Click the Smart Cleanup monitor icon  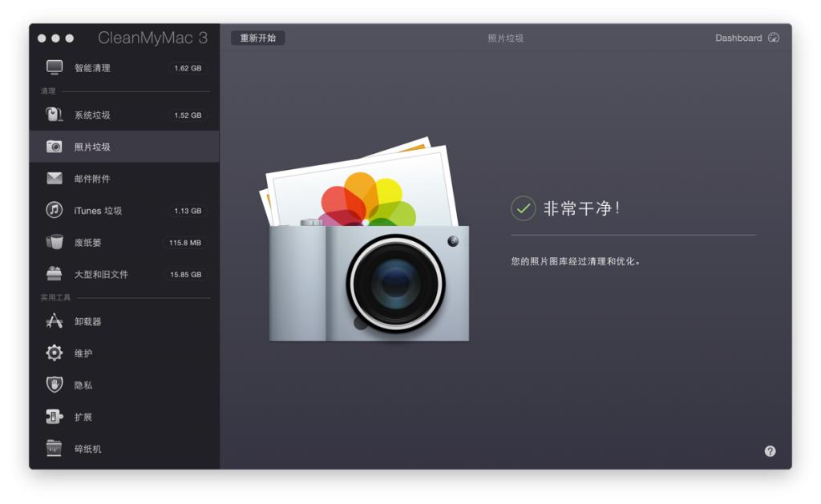(55, 67)
